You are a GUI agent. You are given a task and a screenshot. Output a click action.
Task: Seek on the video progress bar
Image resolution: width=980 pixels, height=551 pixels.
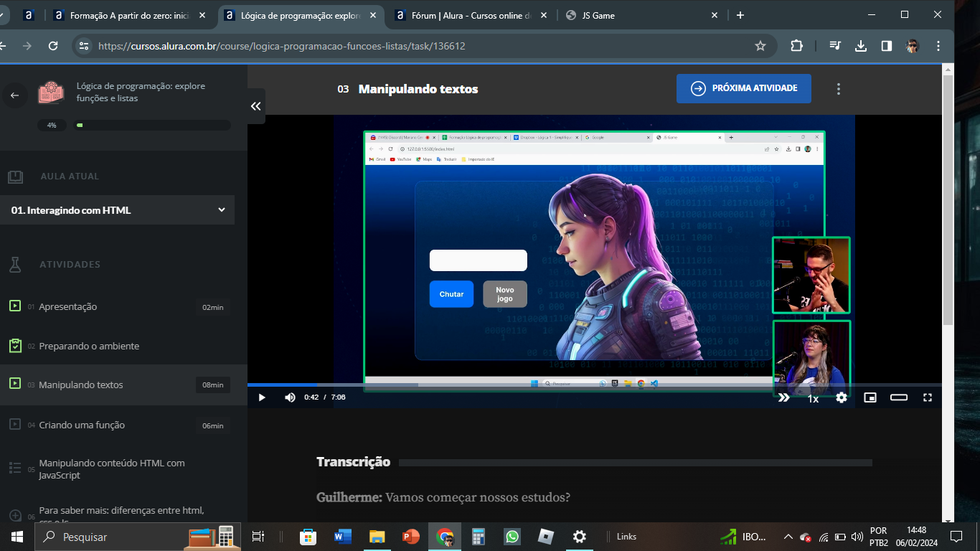point(595,385)
